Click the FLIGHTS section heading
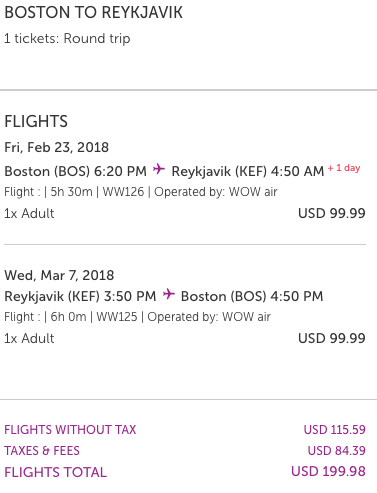The image size is (377, 493). [x=36, y=121]
